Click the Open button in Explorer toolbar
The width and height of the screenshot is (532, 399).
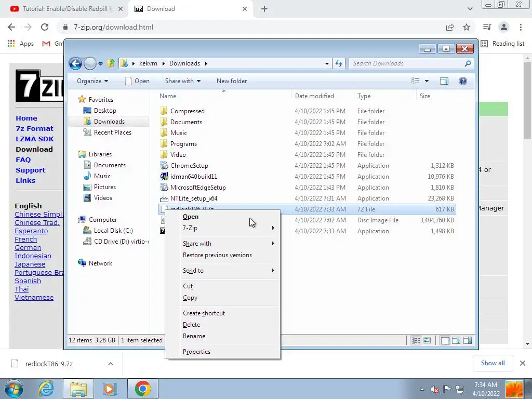[x=137, y=81]
